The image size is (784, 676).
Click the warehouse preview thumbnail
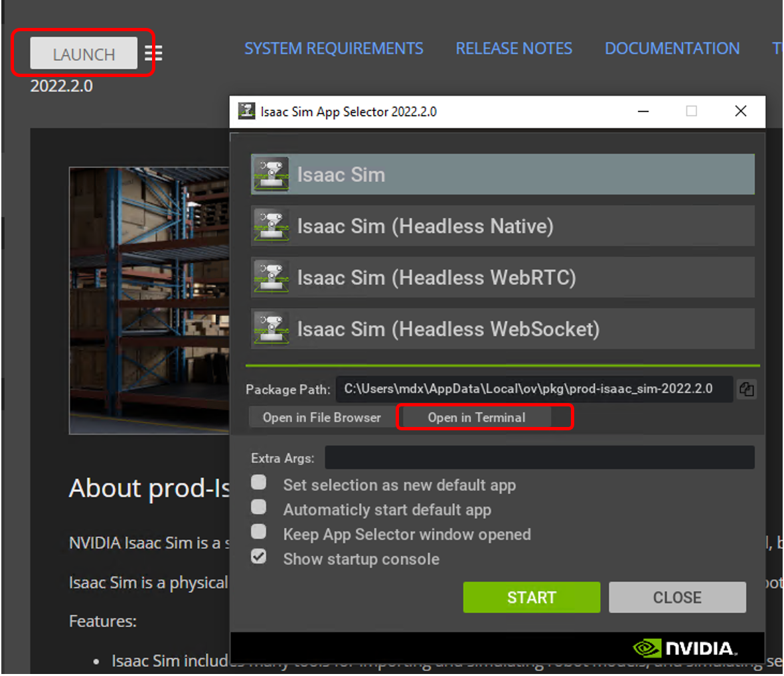click(149, 301)
